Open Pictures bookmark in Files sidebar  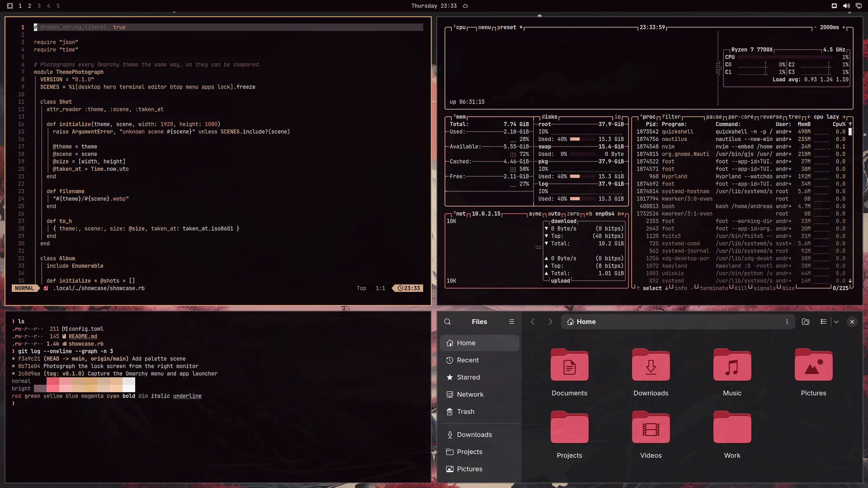480,469
